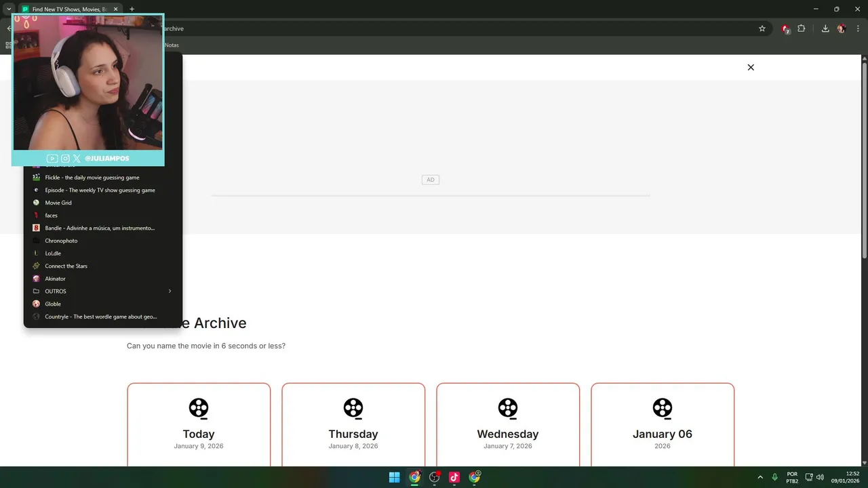Click the Connect the Stars bookmark icon
Image resolution: width=868 pixels, height=488 pixels.
37,266
